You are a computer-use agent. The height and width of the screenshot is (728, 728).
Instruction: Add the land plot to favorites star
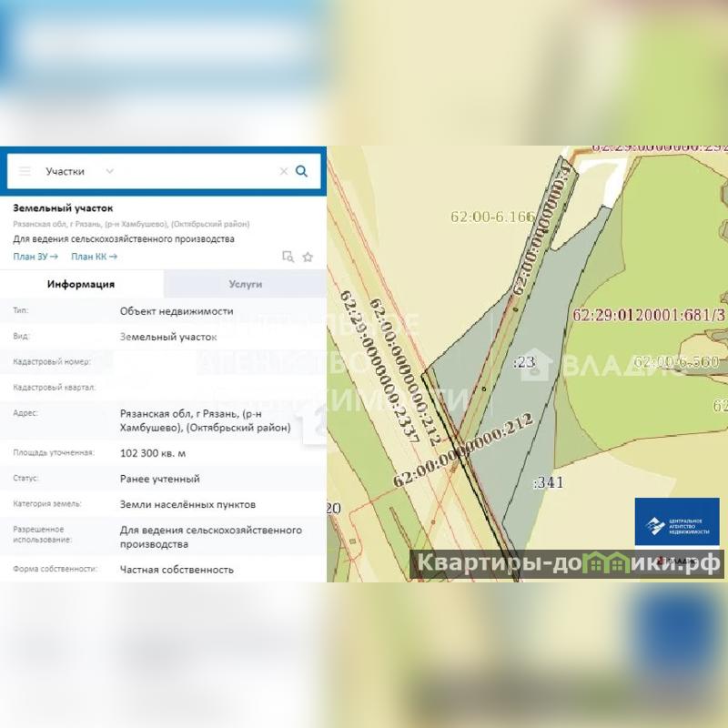308,257
